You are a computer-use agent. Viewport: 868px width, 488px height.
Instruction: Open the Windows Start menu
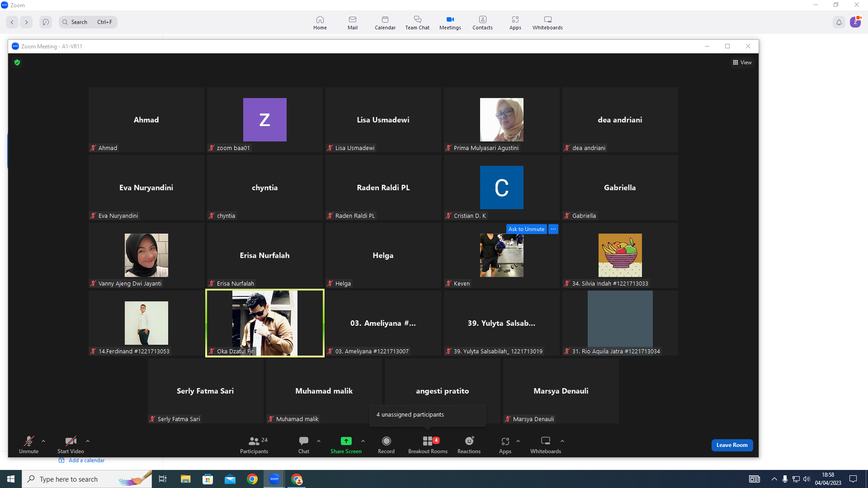tap(11, 479)
